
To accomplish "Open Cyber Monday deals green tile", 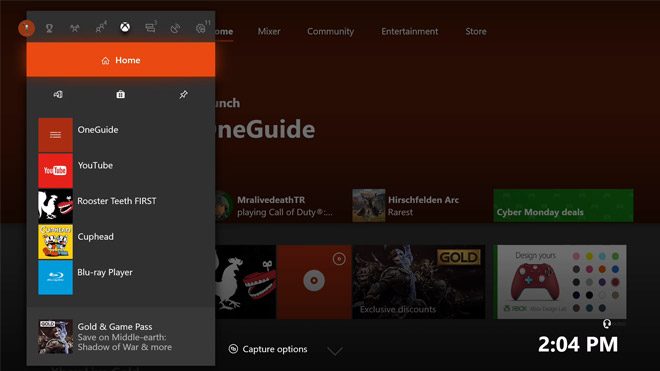I will pos(563,206).
